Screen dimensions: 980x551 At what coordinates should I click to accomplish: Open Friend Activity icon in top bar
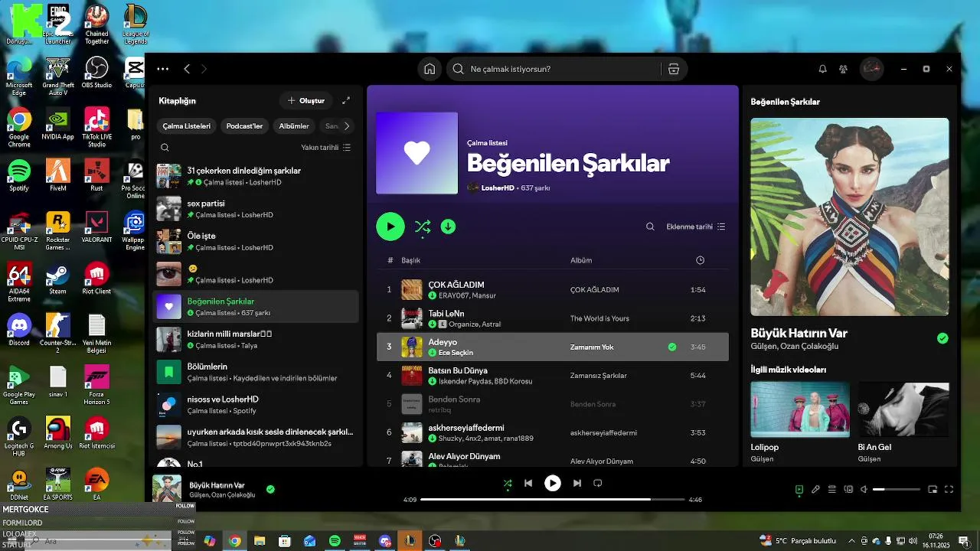pyautogui.click(x=844, y=69)
